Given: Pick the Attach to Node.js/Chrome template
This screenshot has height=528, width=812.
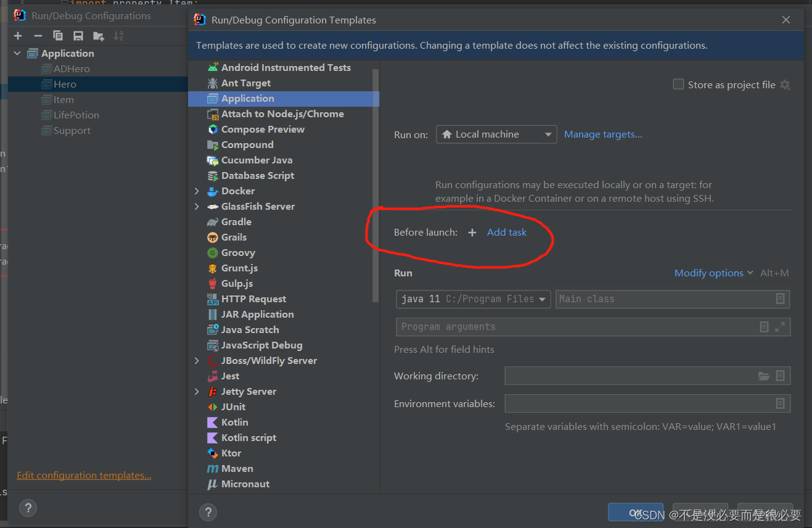Looking at the screenshot, I should tap(284, 114).
